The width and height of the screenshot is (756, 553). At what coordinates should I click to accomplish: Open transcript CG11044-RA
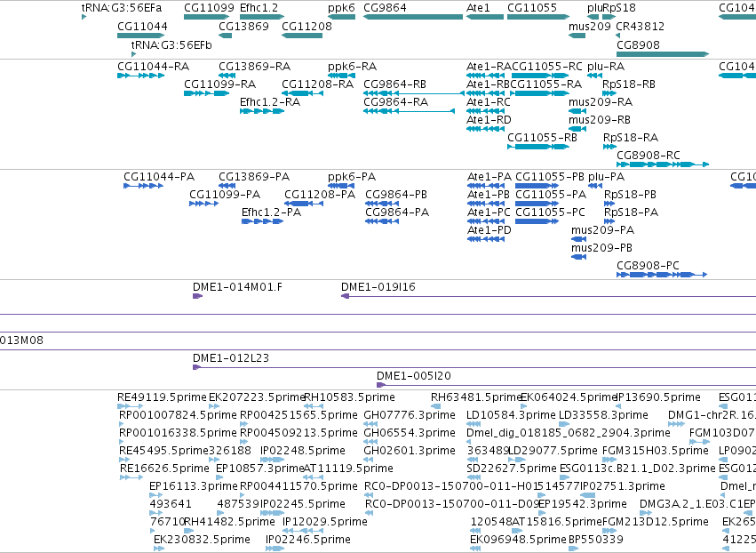click(154, 67)
